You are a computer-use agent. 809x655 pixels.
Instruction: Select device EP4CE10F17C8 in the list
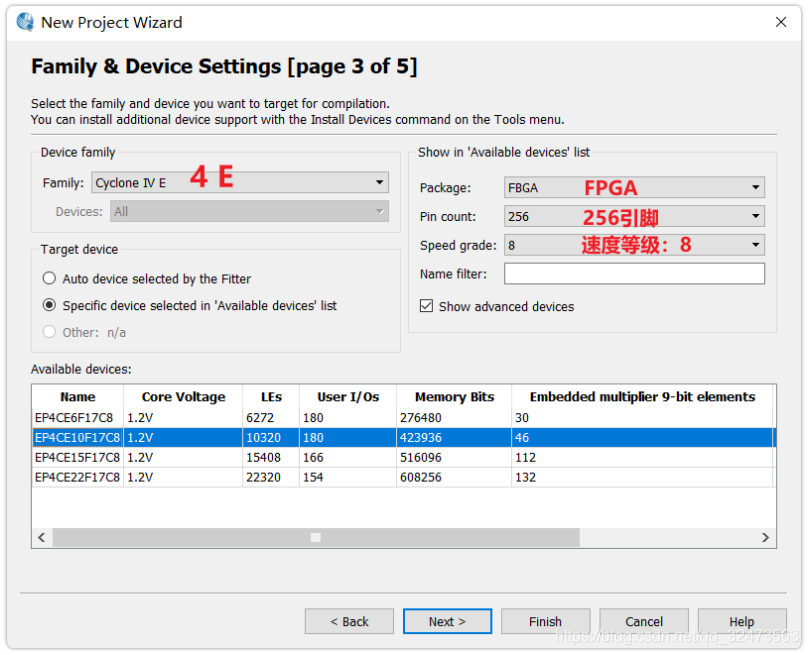pyautogui.click(x=77, y=438)
